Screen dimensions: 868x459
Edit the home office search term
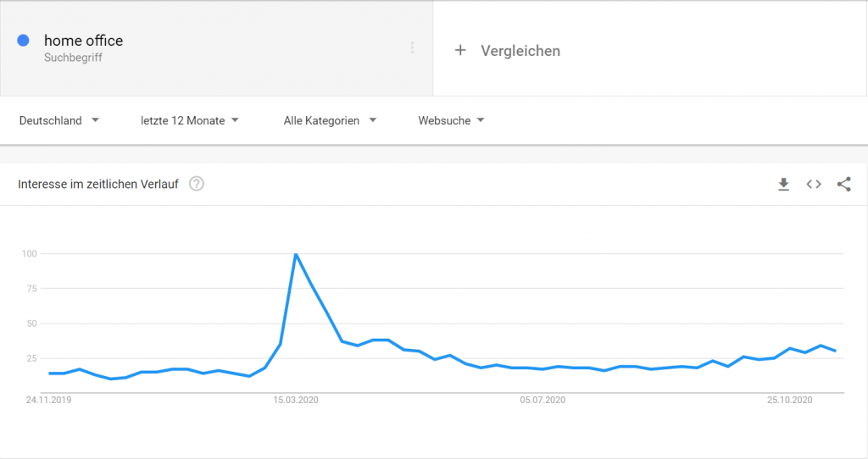[84, 41]
